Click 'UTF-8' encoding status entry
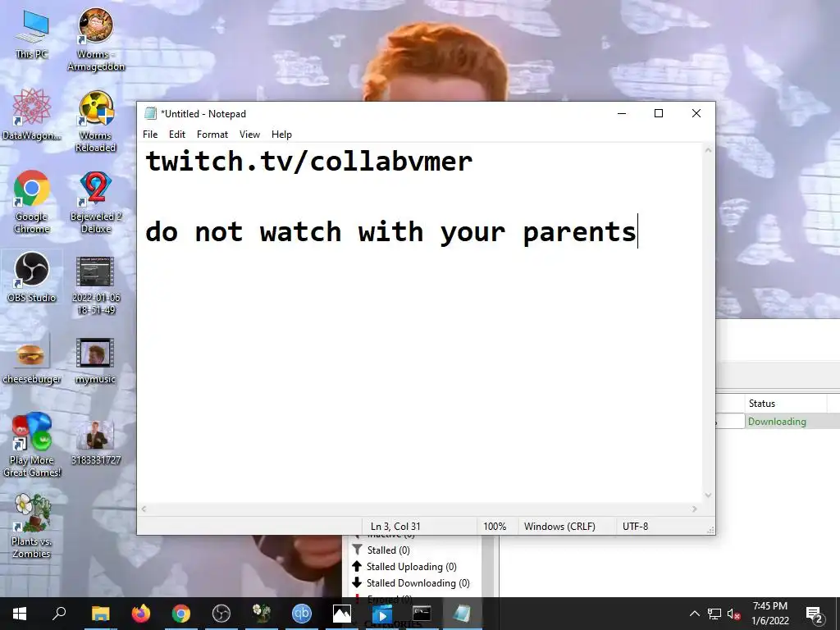The image size is (840, 630). click(x=636, y=526)
